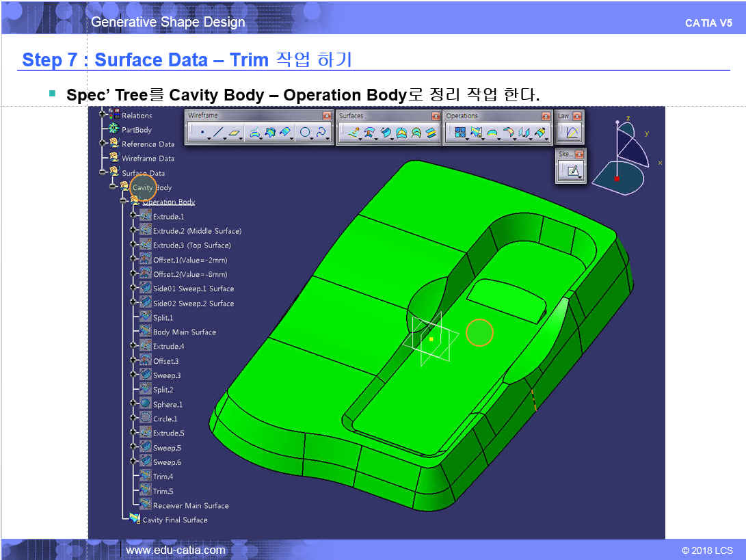The height and width of the screenshot is (560, 746).
Task: Click the last icon in Surfaces toolbar
Action: pyautogui.click(x=431, y=133)
